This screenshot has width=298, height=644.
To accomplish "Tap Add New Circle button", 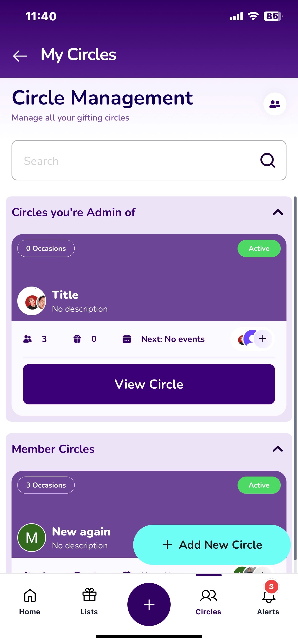I will click(212, 545).
